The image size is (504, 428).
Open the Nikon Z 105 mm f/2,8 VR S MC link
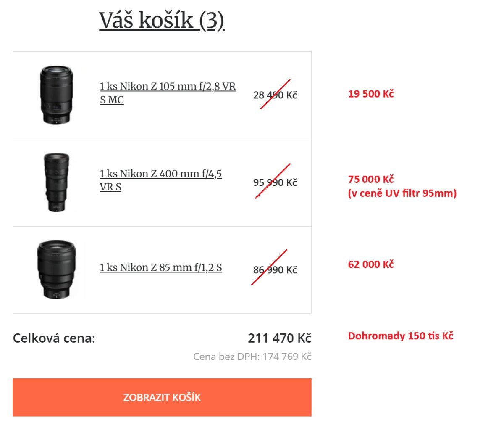pyautogui.click(x=168, y=93)
